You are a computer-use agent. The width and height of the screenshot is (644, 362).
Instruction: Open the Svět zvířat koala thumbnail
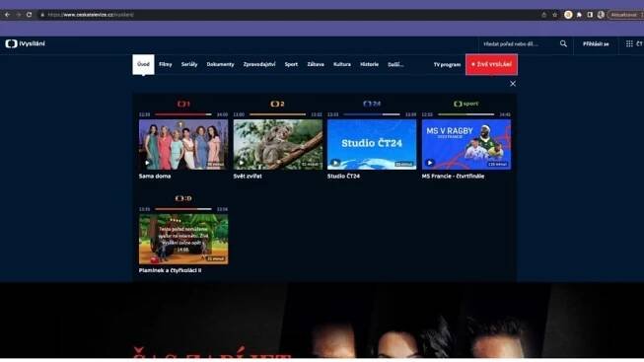coord(278,144)
